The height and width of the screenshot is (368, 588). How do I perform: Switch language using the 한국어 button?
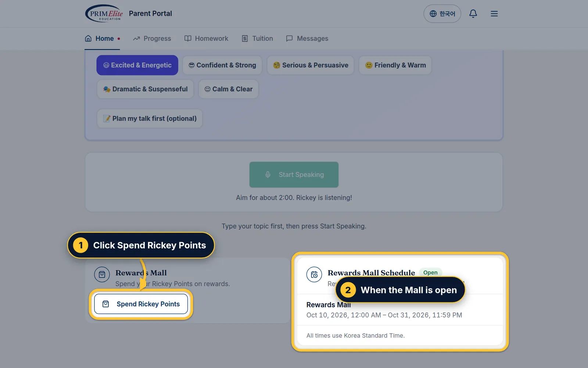pos(442,14)
